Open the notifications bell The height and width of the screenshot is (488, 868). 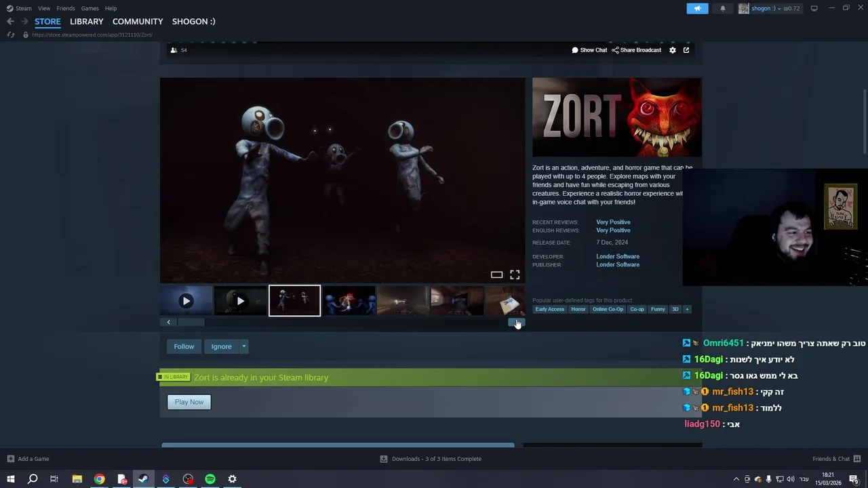[722, 8]
